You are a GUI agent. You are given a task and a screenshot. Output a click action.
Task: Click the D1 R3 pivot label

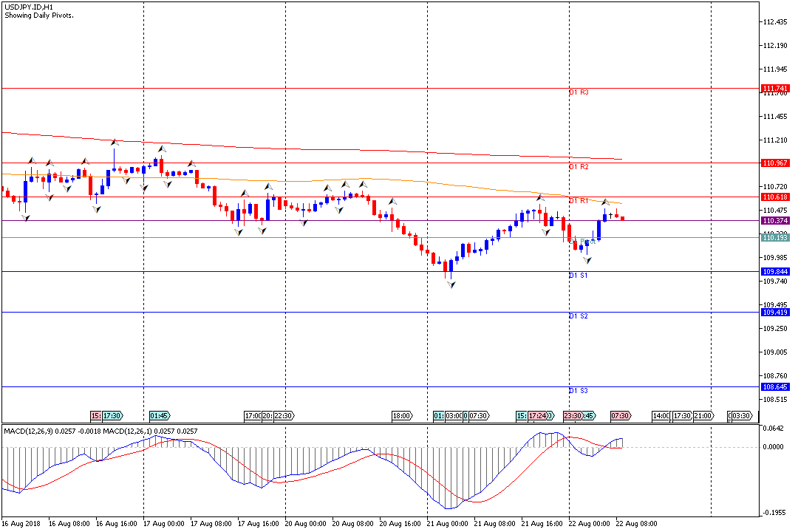(579, 92)
